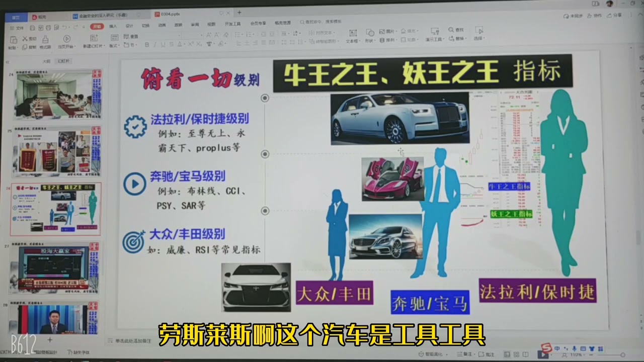Open the Fill (填充) dropdown
Viewport: 644px width, 362px height.
(409, 31)
